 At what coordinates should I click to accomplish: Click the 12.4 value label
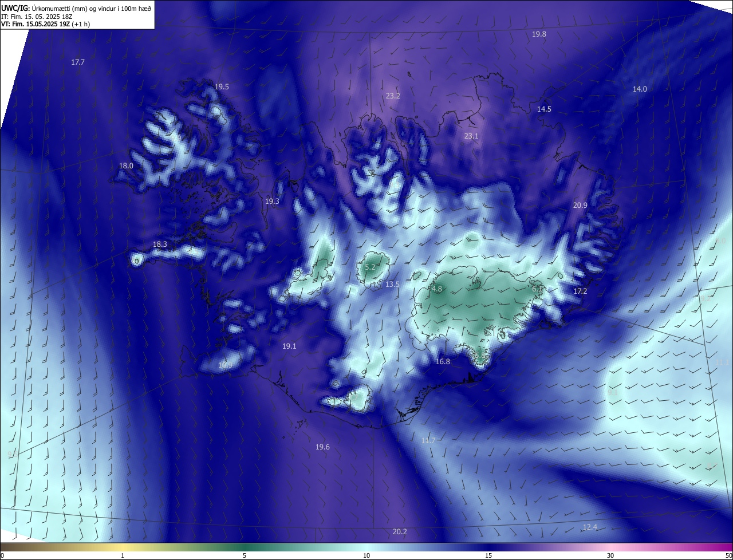point(590,527)
